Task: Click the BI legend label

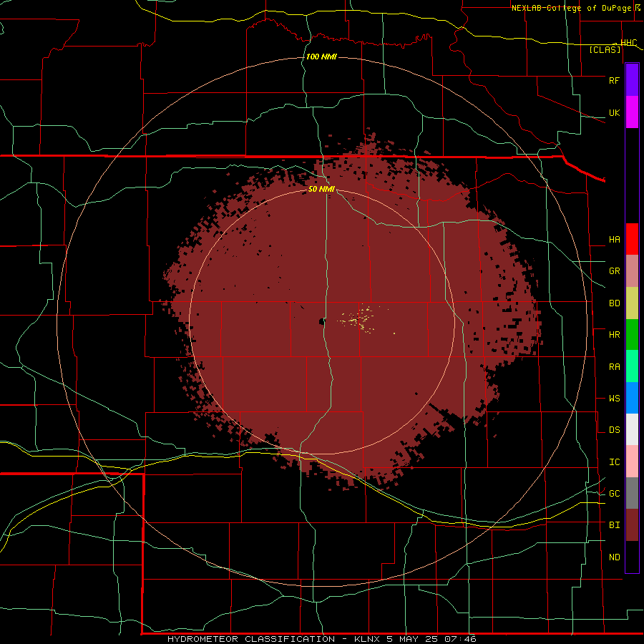Action: pos(614,525)
